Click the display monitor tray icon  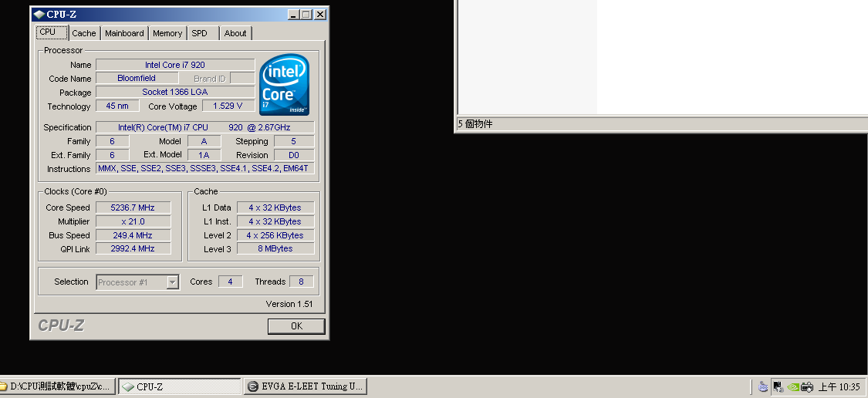778,387
